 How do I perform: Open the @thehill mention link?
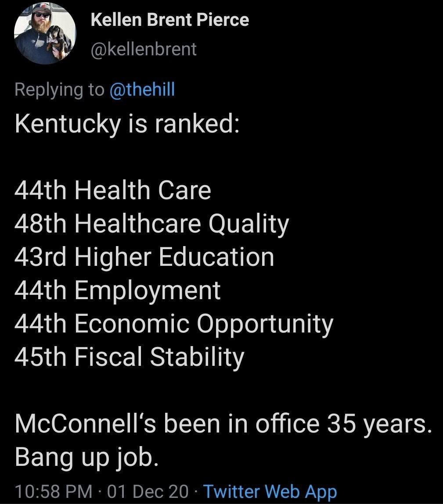coord(141,89)
